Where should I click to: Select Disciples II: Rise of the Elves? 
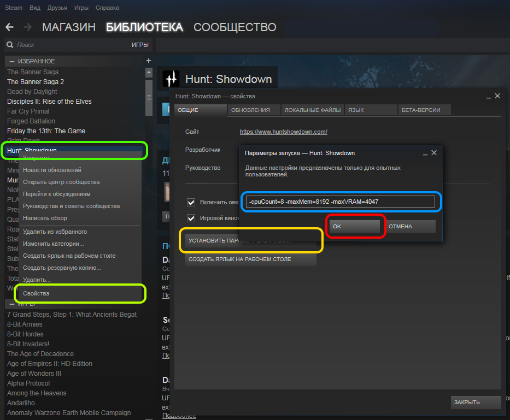click(49, 102)
